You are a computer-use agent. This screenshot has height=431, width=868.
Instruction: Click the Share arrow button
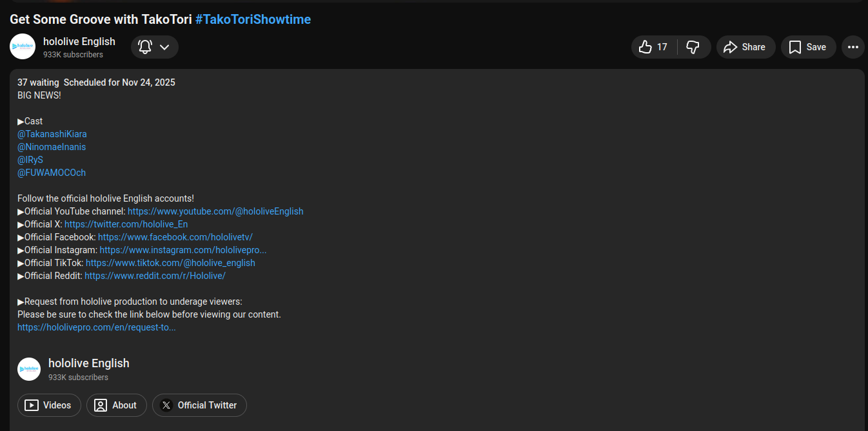click(745, 47)
